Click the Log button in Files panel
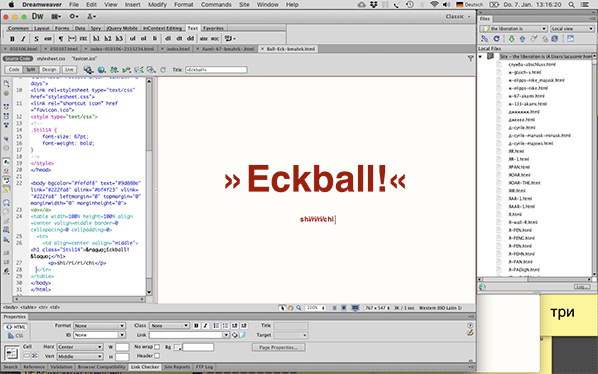The width and height of the screenshot is (598, 374). (x=582, y=287)
